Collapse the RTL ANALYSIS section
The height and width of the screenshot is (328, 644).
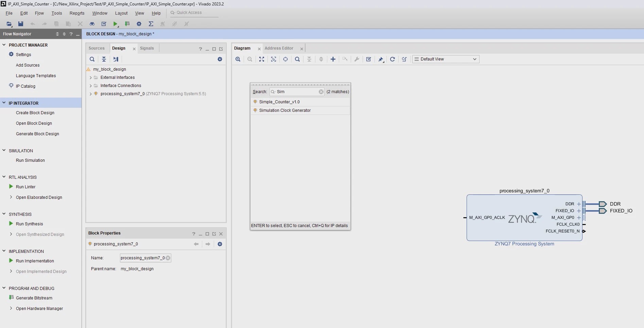pos(4,177)
